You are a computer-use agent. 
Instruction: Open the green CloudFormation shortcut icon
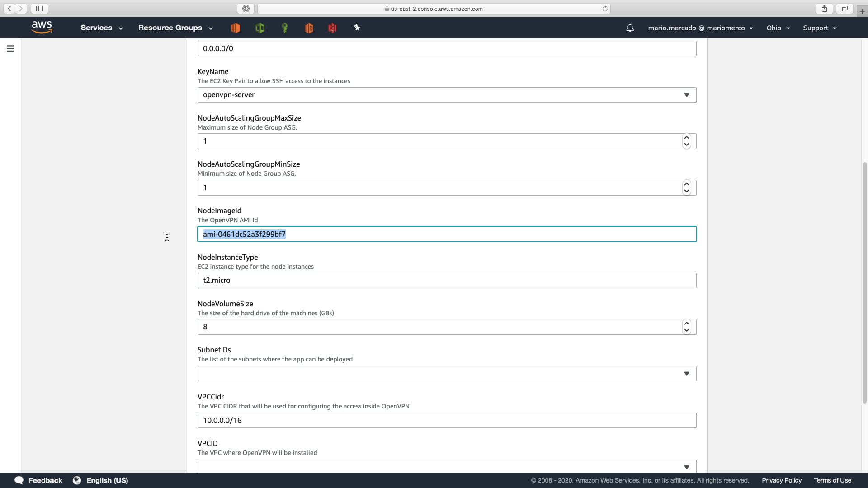260,28
